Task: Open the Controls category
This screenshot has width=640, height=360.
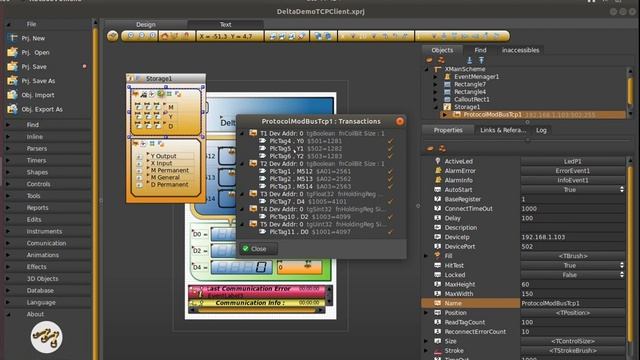Action: coord(38,184)
